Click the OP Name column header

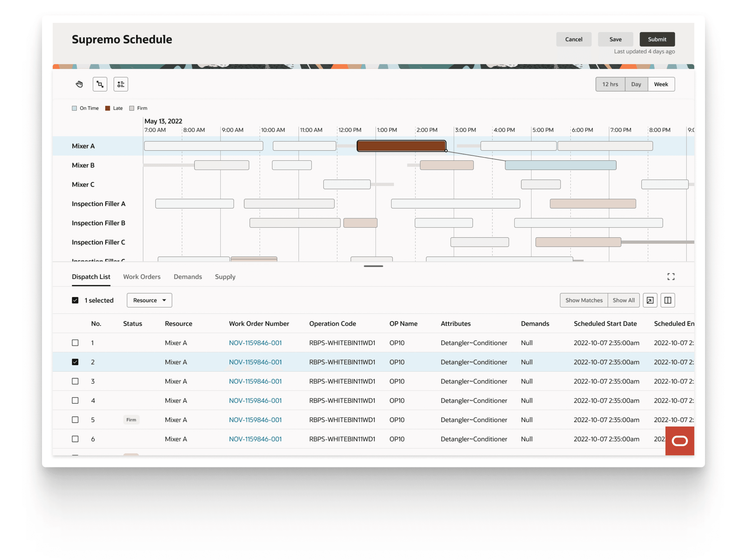[x=403, y=324]
